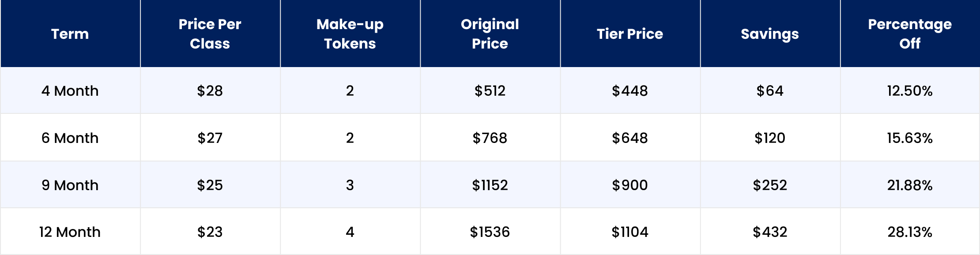Select the $1536 original price cell

(x=490, y=232)
